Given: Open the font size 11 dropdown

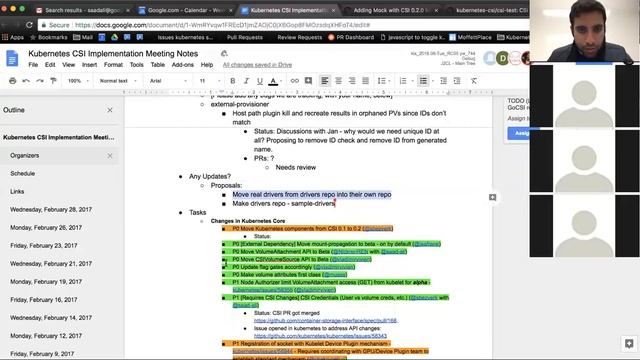Looking at the screenshot, I should pos(209,81).
